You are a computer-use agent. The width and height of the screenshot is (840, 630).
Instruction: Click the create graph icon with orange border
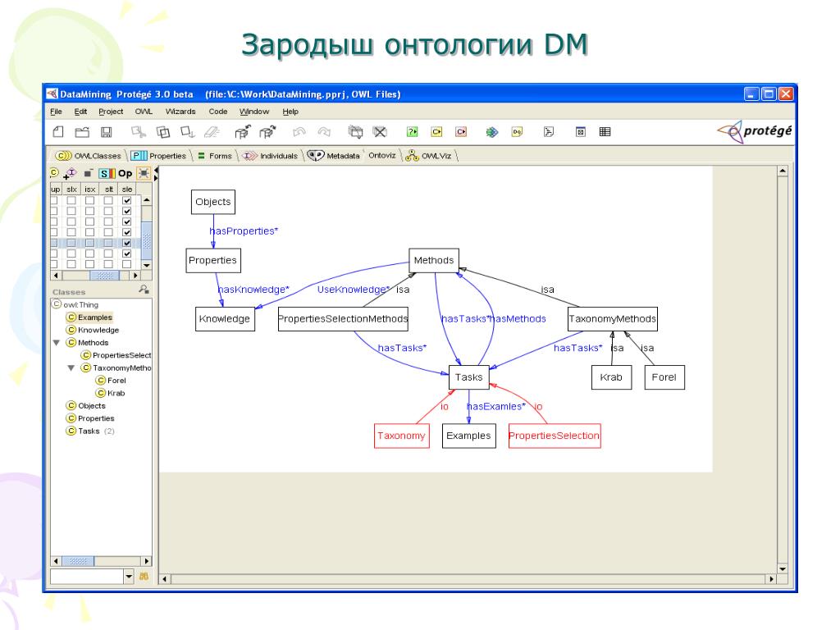pos(144,173)
